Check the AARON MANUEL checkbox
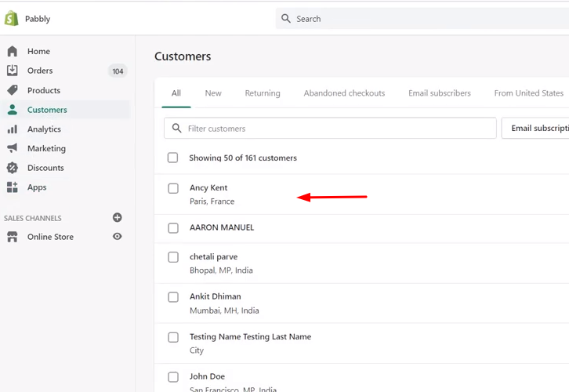The height and width of the screenshot is (392, 569). coord(173,228)
